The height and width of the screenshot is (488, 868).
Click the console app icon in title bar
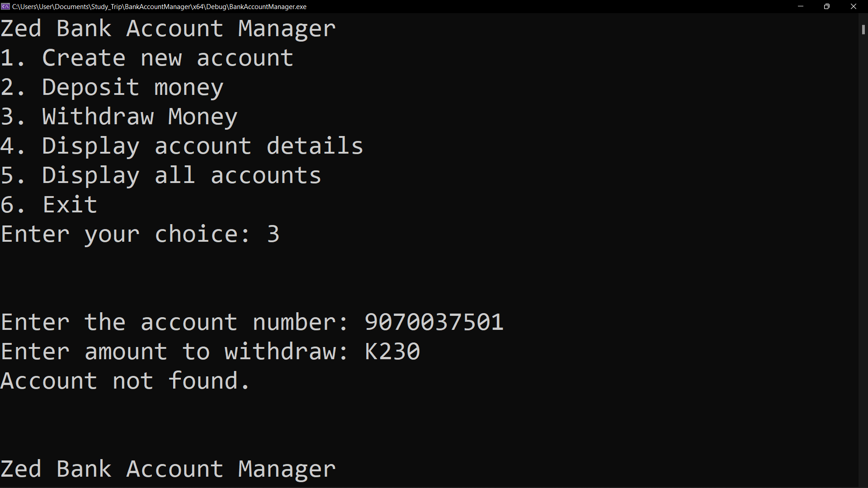(5, 6)
